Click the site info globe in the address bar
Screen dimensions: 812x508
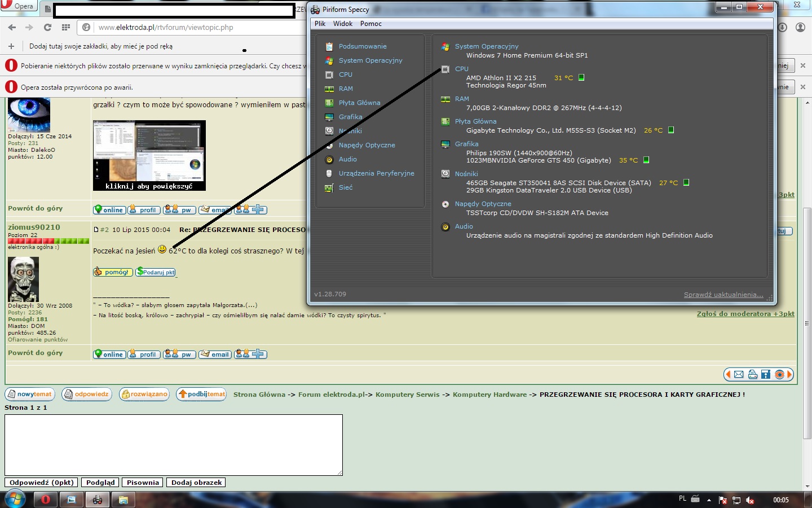(86, 27)
